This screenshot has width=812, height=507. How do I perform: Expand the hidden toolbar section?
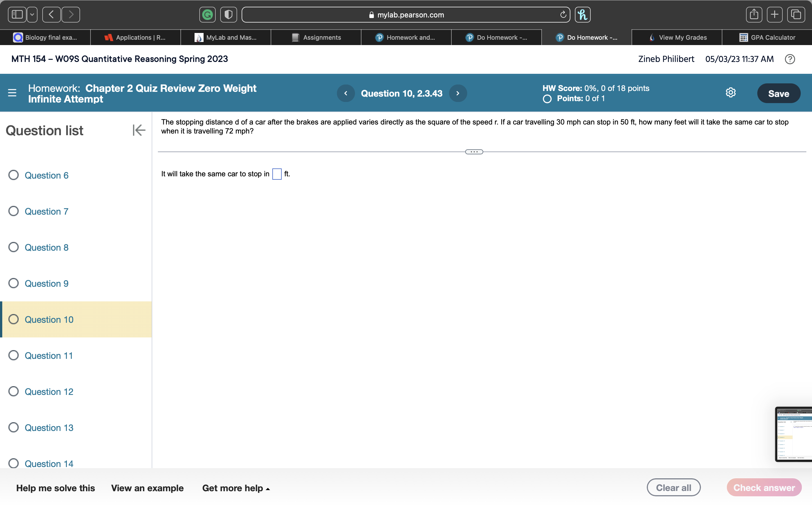pyautogui.click(x=474, y=151)
